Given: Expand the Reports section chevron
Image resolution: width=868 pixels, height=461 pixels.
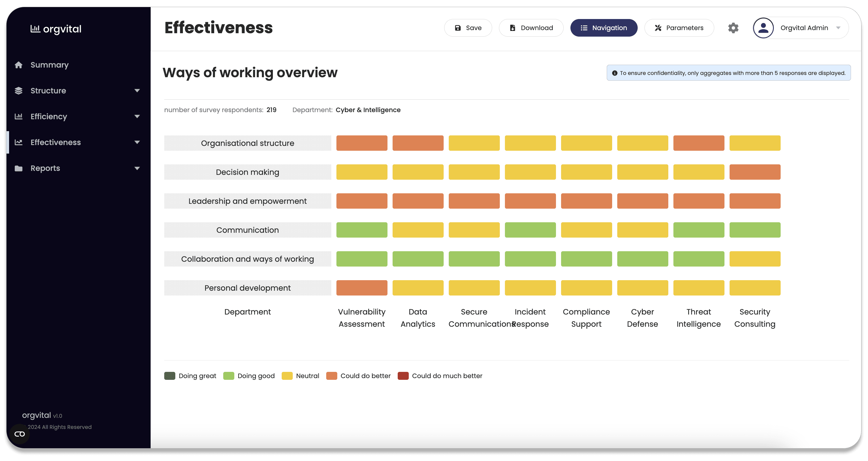Looking at the screenshot, I should coord(137,168).
